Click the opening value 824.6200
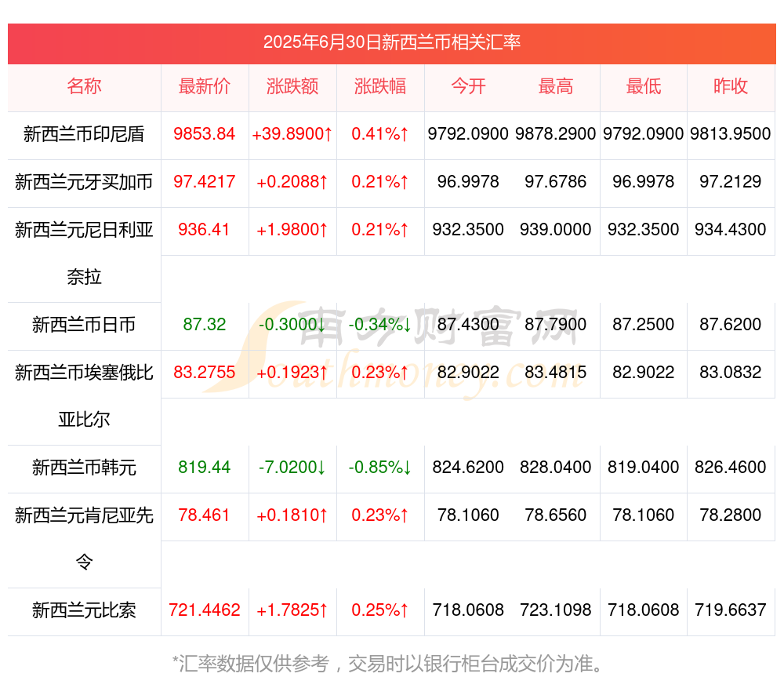The width and height of the screenshot is (784, 688). click(x=468, y=468)
